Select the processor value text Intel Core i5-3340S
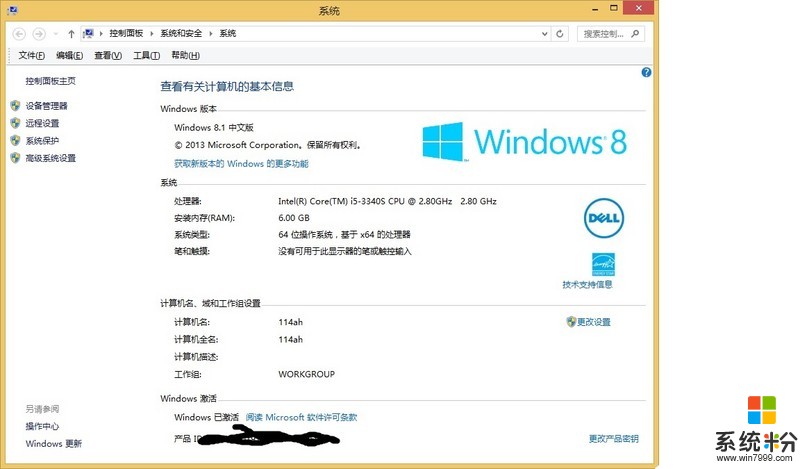This screenshot has height=469, width=800. pyautogui.click(x=387, y=201)
